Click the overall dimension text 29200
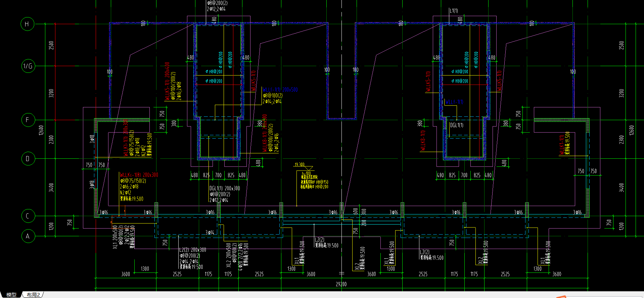The height and width of the screenshot is (298, 644). click(x=341, y=284)
